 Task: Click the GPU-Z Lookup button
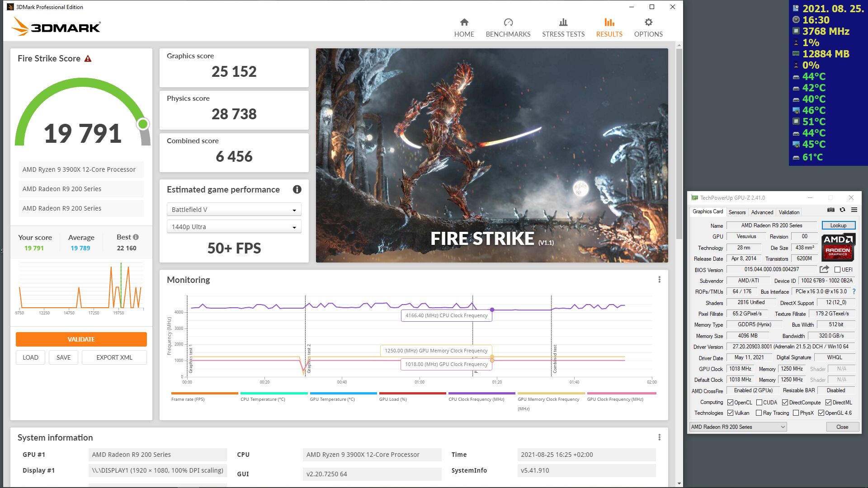click(x=838, y=225)
